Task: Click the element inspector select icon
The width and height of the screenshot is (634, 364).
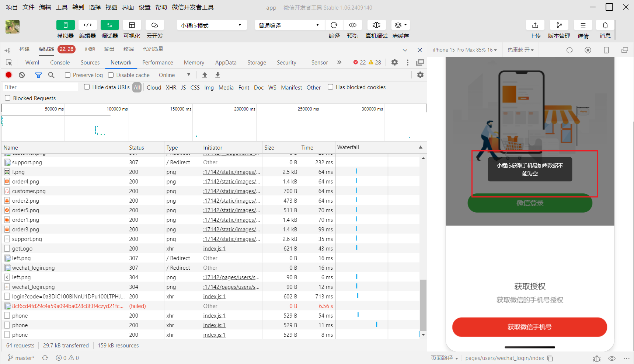Action: coord(9,62)
